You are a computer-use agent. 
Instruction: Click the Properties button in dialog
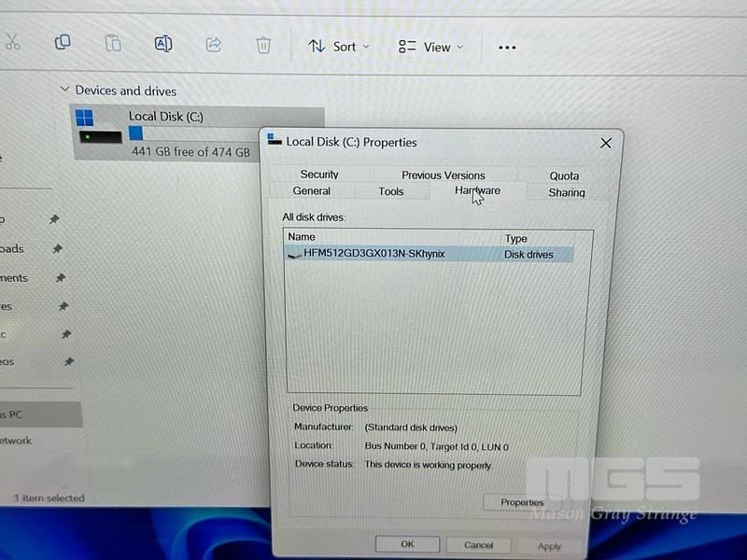(522, 502)
